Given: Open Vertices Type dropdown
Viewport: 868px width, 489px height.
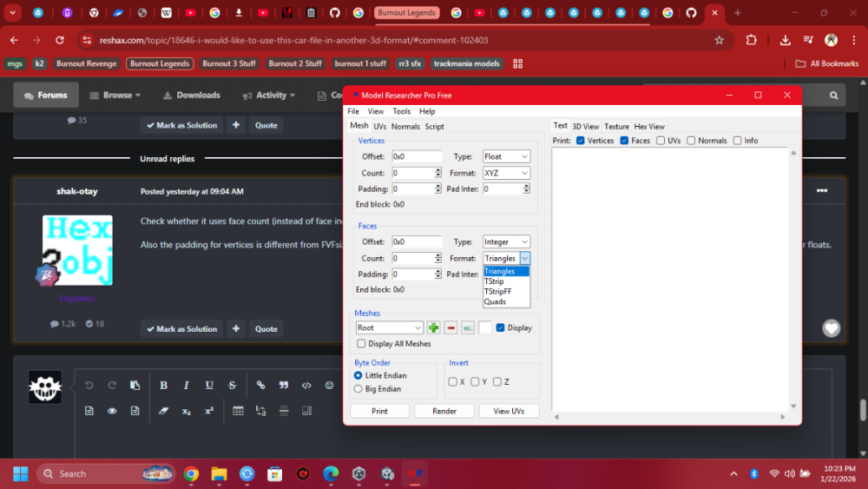Looking at the screenshot, I should click(506, 156).
